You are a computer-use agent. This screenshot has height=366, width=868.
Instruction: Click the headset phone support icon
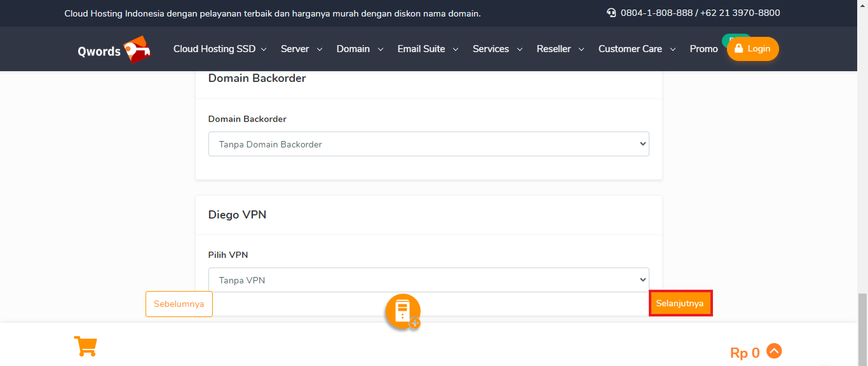tap(611, 13)
